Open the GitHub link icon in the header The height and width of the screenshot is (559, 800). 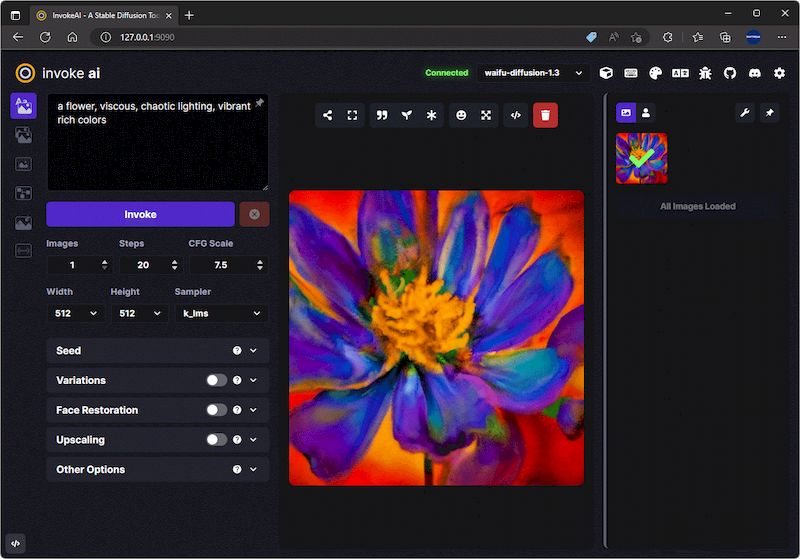coord(729,73)
